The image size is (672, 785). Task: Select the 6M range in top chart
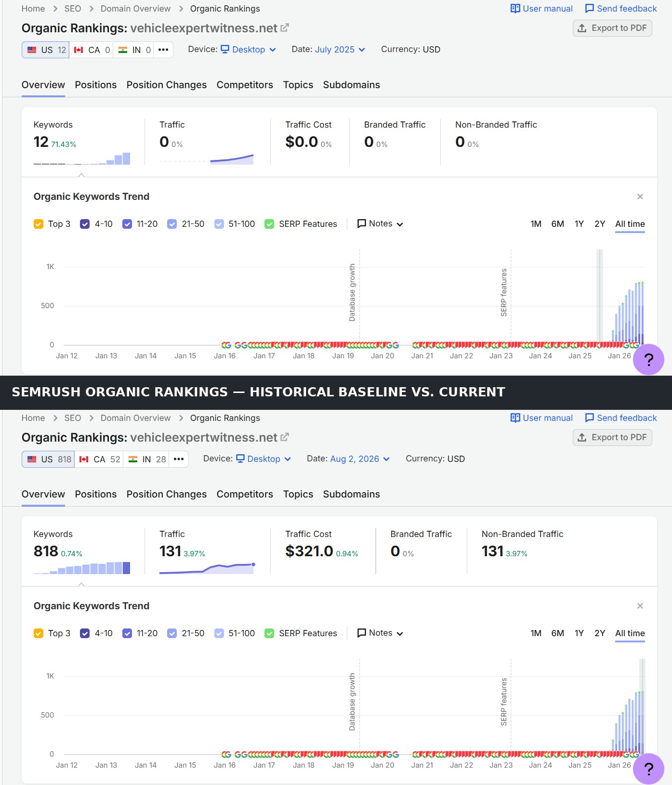click(x=558, y=224)
